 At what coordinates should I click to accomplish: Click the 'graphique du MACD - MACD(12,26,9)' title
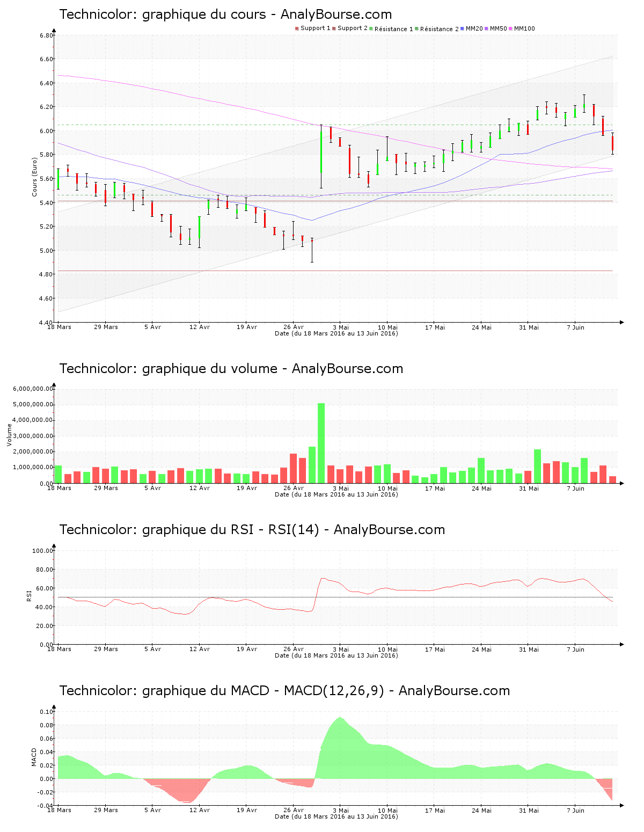284,691
